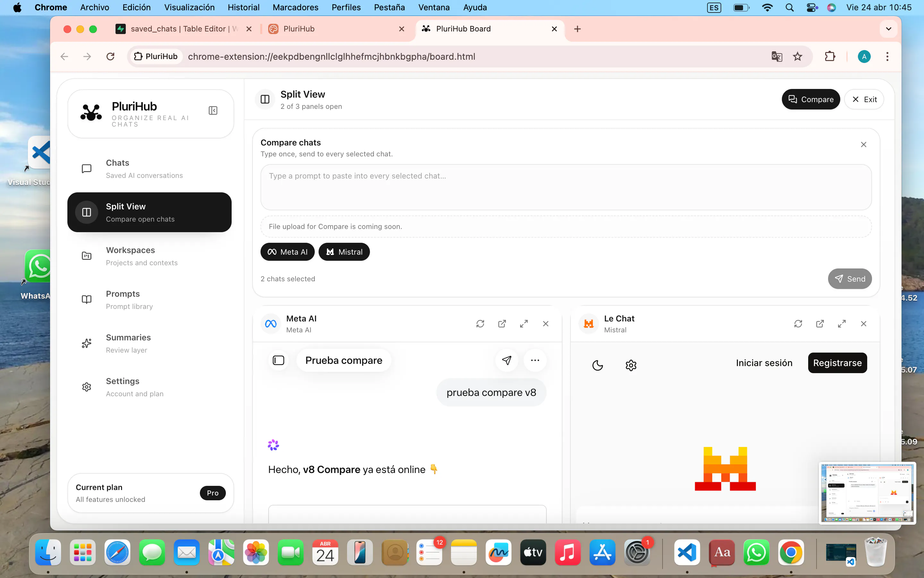Toggle the Compare button in the header

pyautogui.click(x=811, y=100)
